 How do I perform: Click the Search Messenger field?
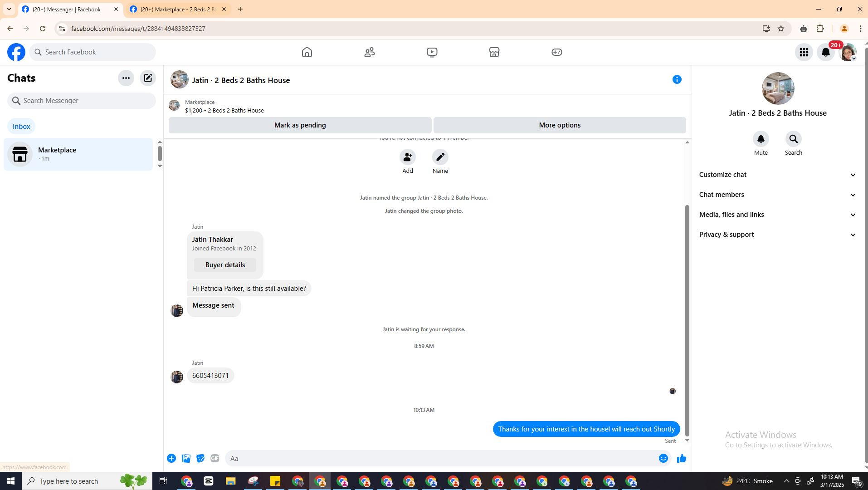point(82,101)
